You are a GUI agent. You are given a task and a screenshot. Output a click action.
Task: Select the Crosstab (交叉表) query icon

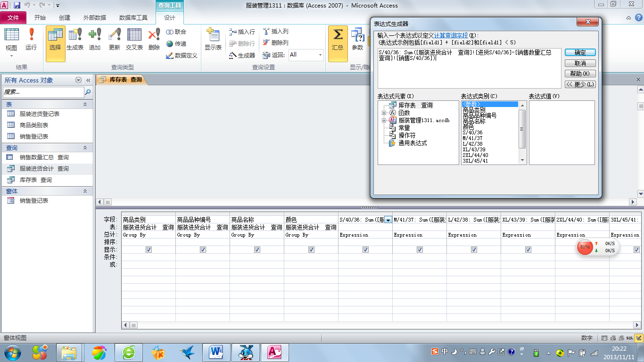click(x=134, y=39)
